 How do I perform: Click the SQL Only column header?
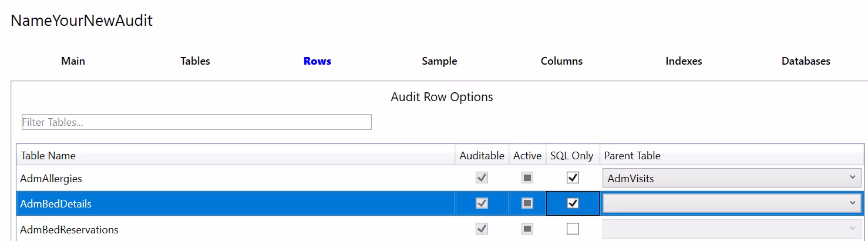click(x=571, y=156)
